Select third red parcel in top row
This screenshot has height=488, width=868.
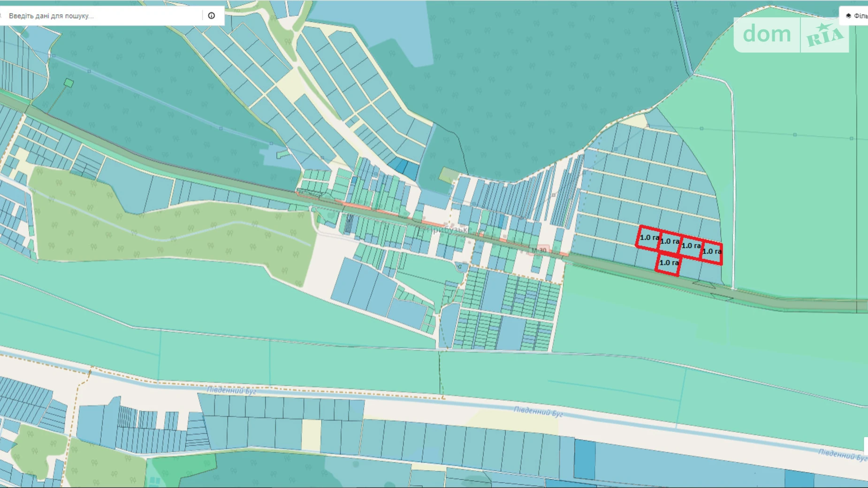[x=690, y=246]
